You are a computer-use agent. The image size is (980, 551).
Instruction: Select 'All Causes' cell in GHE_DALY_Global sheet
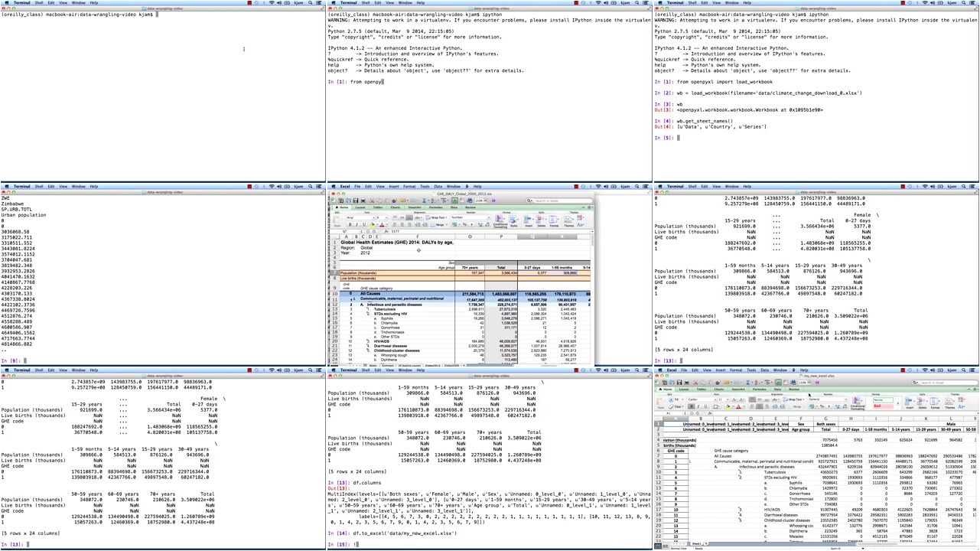click(370, 293)
